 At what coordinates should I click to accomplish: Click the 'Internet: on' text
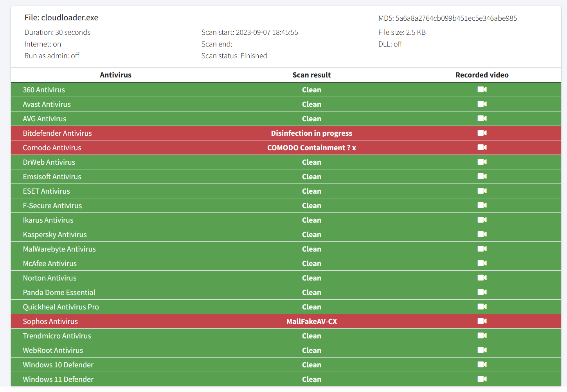click(x=43, y=44)
